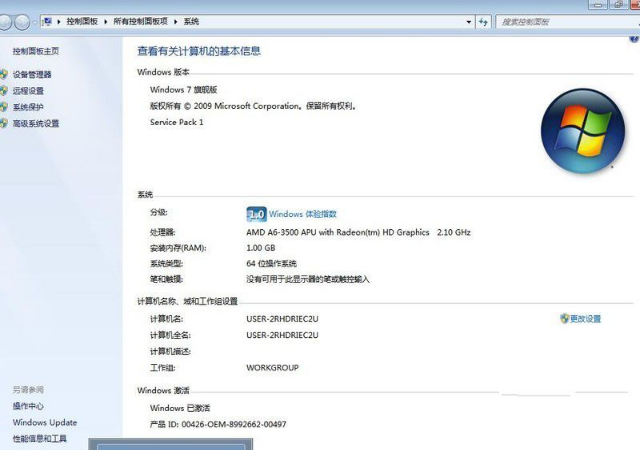
Task: Click the 64 位操作系统 system type value
Action: [x=271, y=264]
